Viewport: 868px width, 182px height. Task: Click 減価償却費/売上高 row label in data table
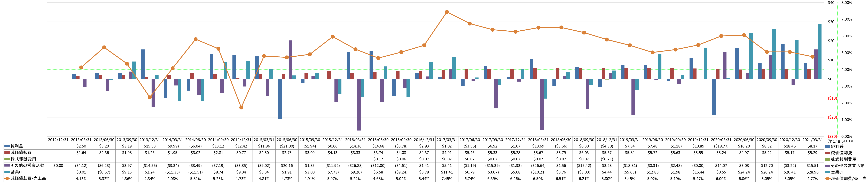point(28,179)
